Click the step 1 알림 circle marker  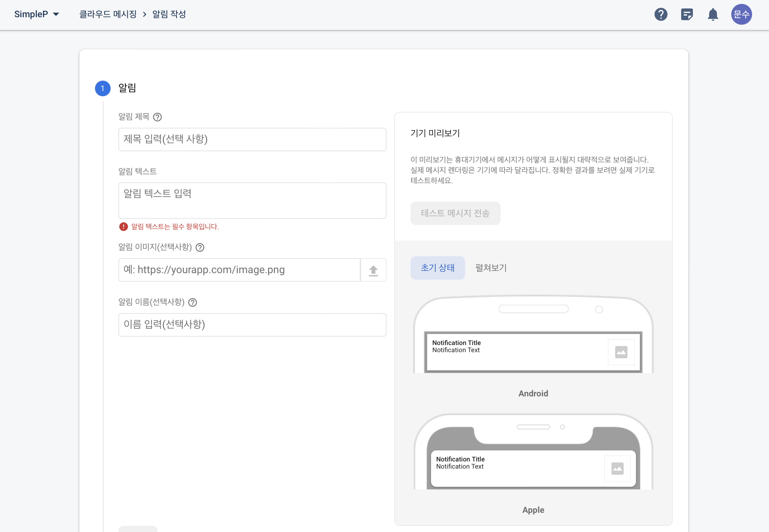(x=103, y=88)
